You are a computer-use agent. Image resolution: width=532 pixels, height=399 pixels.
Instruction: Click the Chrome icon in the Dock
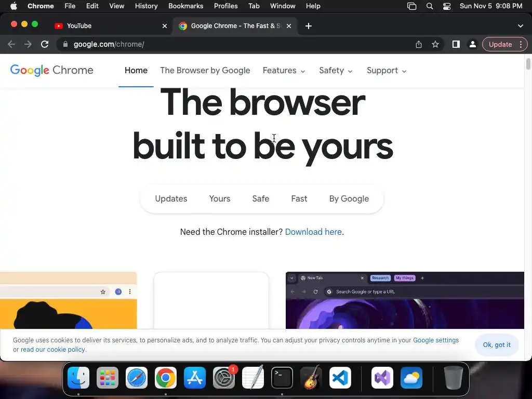tap(166, 378)
